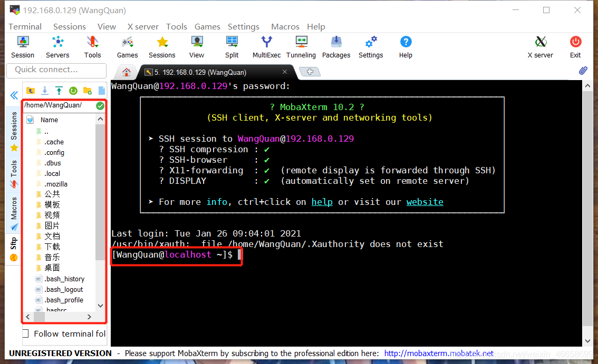
Task: Open the Settings menu in menu bar
Action: coord(244,27)
